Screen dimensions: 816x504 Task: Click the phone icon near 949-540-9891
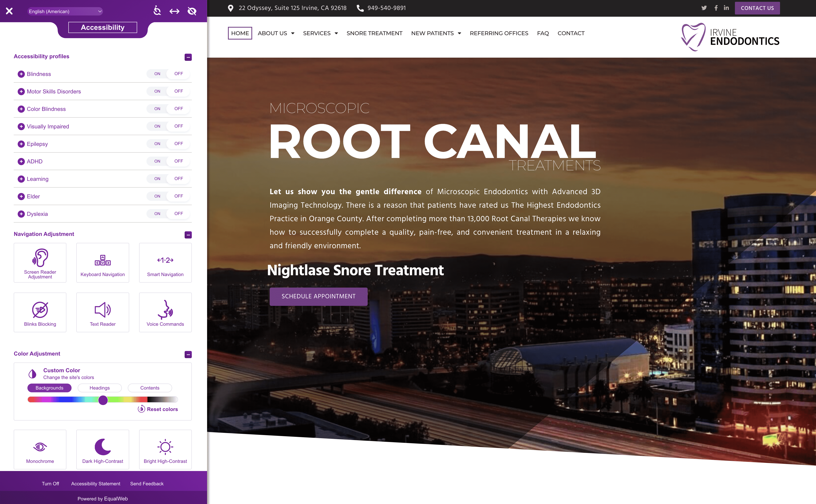coord(360,8)
